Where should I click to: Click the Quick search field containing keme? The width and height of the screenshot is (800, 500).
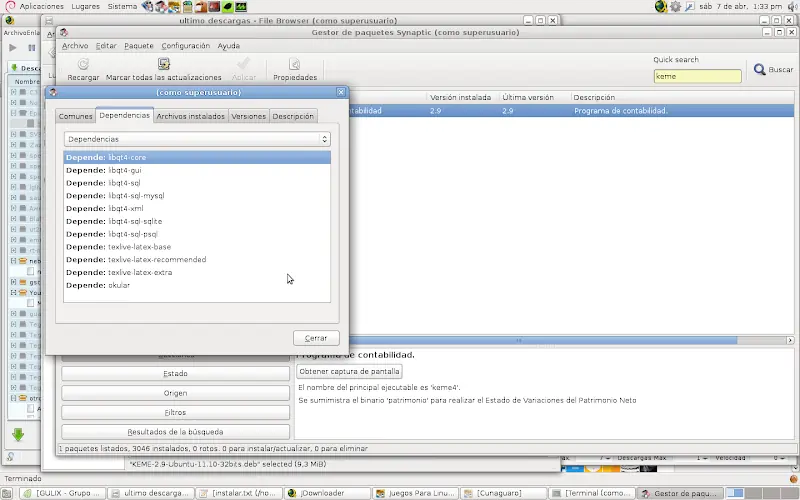(x=697, y=76)
